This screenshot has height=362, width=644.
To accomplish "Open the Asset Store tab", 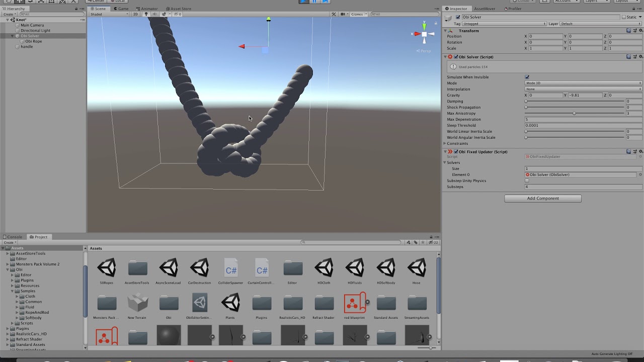I will click(178, 9).
